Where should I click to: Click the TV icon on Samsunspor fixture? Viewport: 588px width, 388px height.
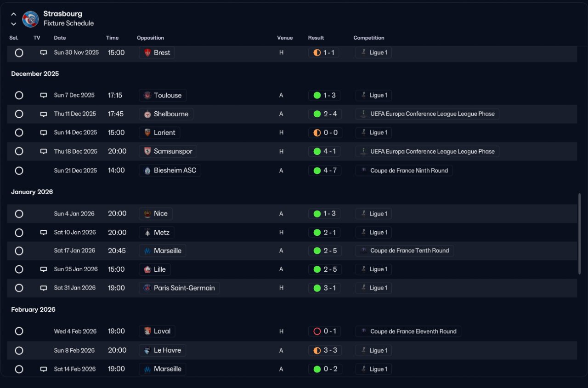44,151
